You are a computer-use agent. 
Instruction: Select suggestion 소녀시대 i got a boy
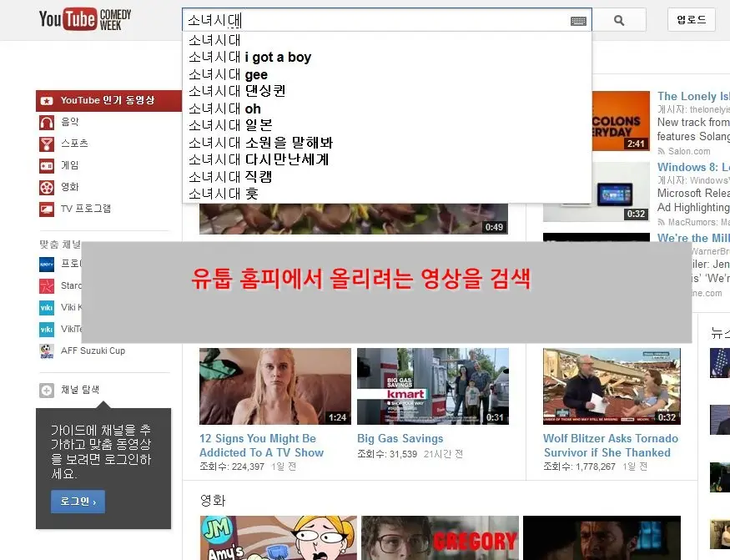point(386,58)
